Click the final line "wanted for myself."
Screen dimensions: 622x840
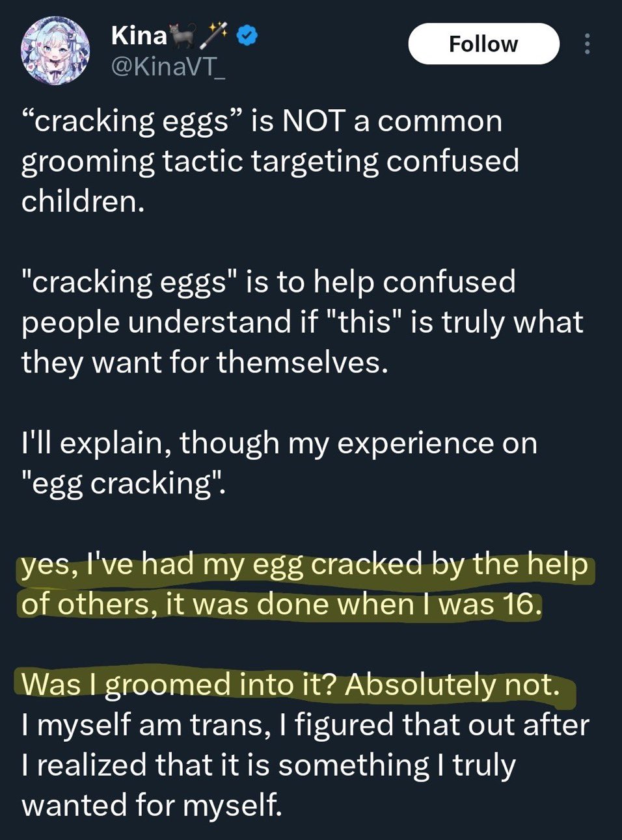(x=152, y=805)
